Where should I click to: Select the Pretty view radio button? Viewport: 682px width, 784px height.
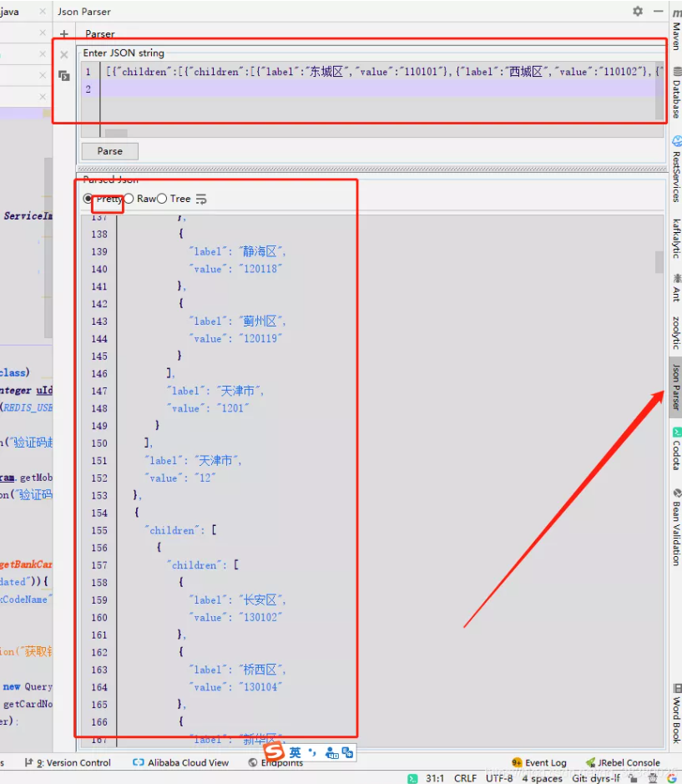pos(88,199)
